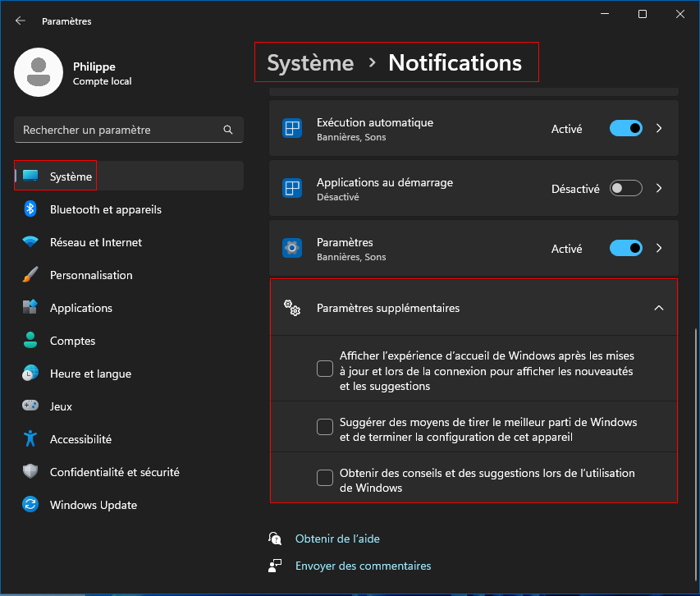Click the Comptes person icon
This screenshot has width=700, height=596.
[x=30, y=340]
